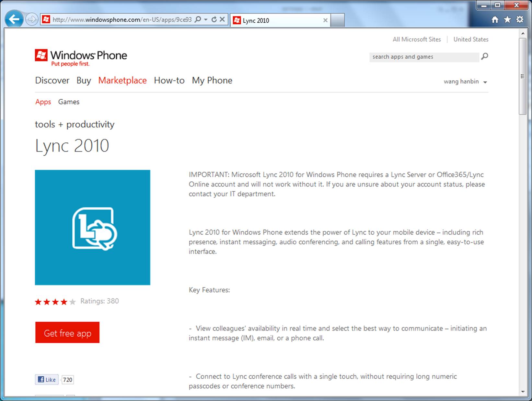The width and height of the screenshot is (532, 401).
Task: Open a new blank tab
Action: [337, 20]
